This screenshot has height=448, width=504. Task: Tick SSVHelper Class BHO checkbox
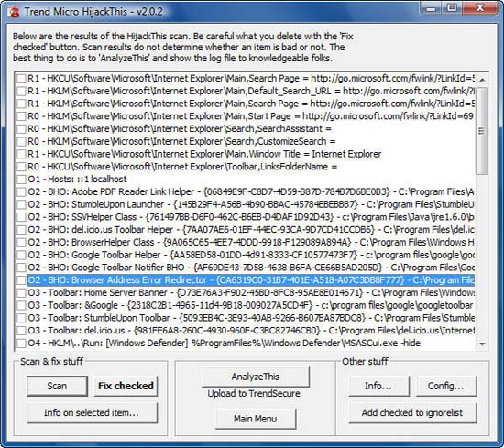[x=21, y=217]
